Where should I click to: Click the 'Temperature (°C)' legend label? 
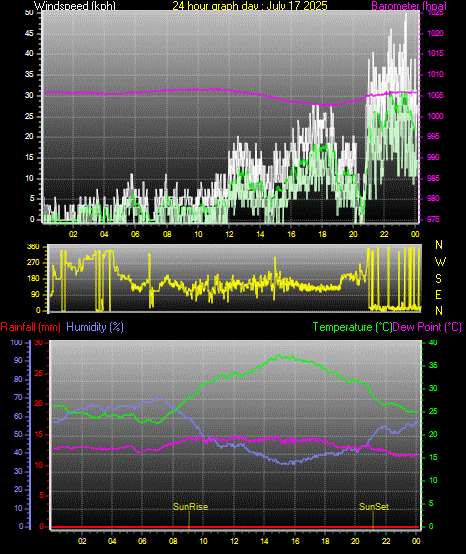coord(352,327)
